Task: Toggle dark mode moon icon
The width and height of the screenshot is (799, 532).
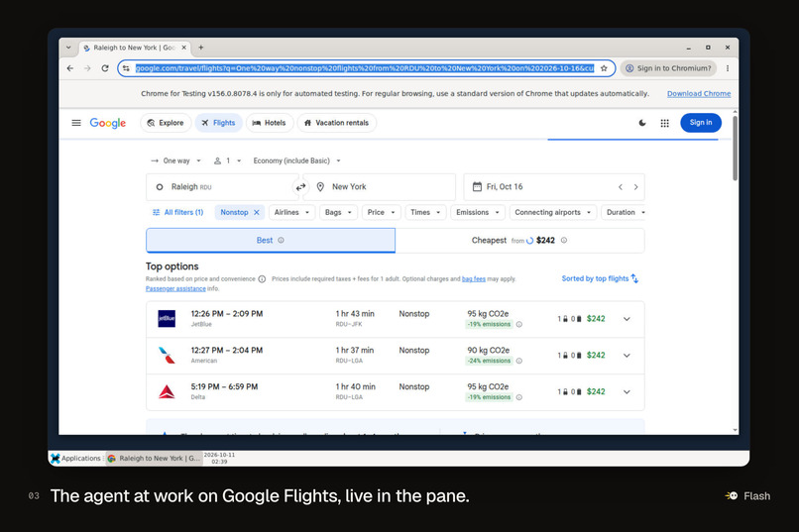Action: click(642, 123)
